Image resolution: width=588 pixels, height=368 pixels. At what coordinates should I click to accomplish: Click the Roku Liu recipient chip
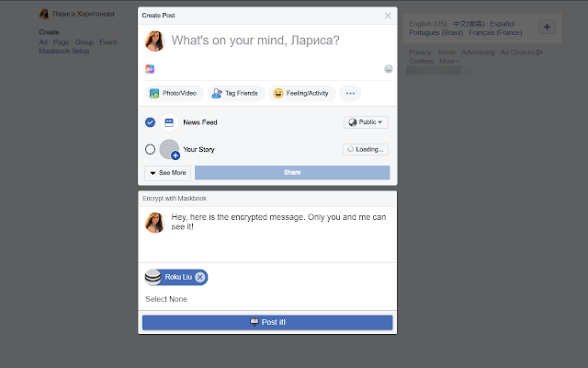coord(176,277)
